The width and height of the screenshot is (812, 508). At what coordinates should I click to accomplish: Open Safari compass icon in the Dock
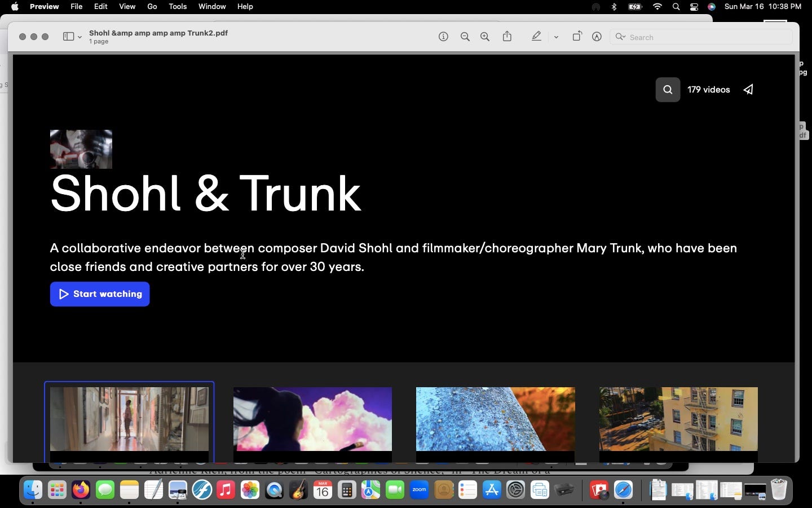pos(624,490)
